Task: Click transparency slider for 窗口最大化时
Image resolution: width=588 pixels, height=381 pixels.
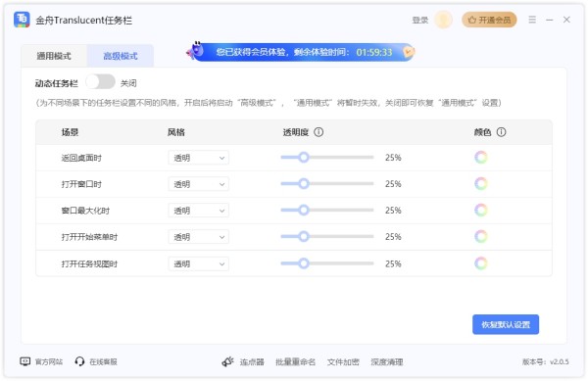Action: click(327, 211)
